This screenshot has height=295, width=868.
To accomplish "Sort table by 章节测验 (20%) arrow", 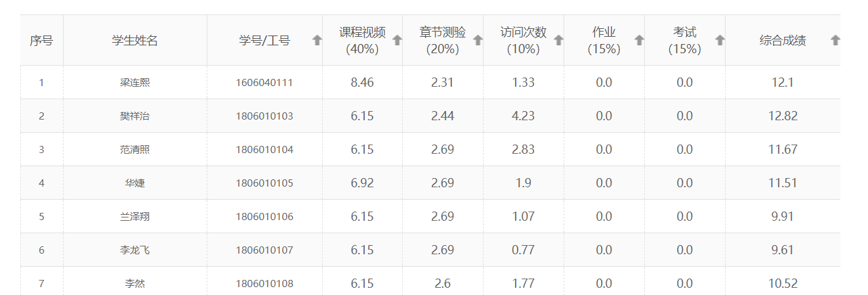I will click(x=478, y=40).
